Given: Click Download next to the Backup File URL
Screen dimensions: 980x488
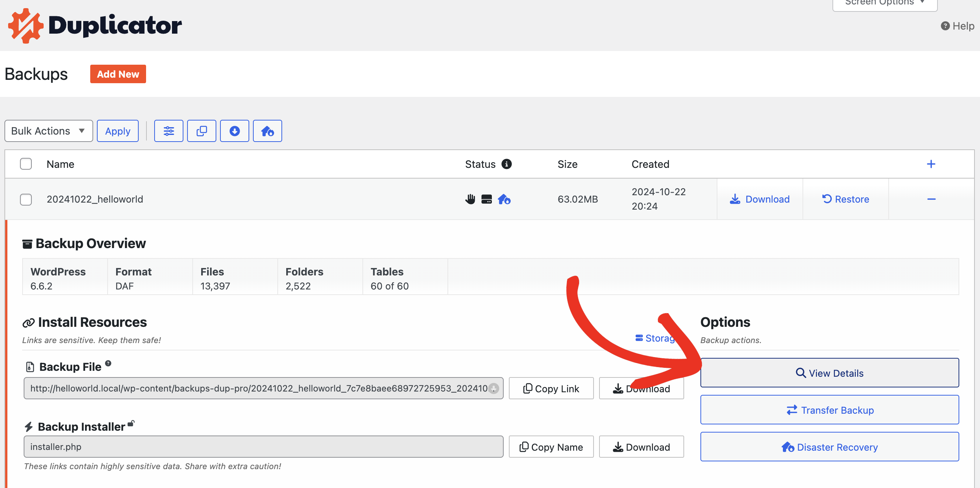Looking at the screenshot, I should [x=641, y=388].
